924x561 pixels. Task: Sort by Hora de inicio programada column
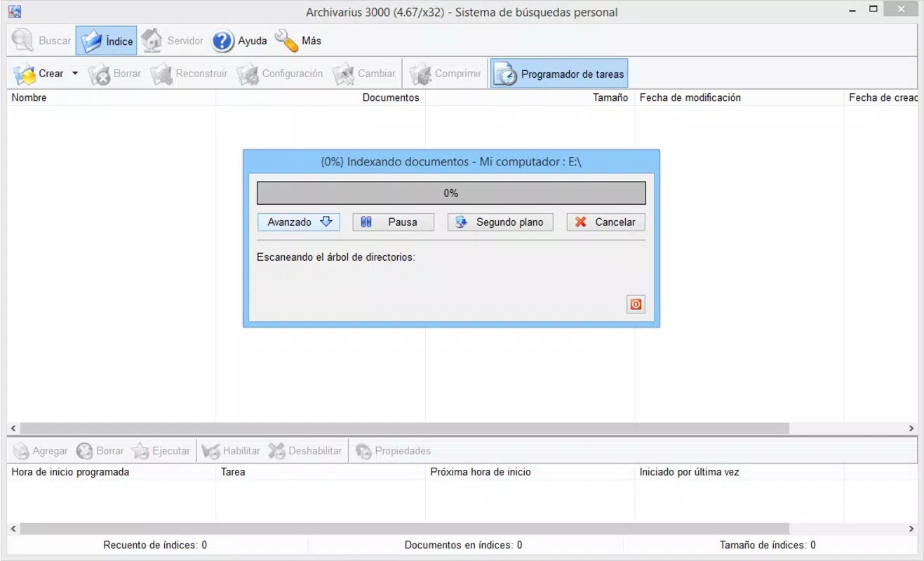112,472
